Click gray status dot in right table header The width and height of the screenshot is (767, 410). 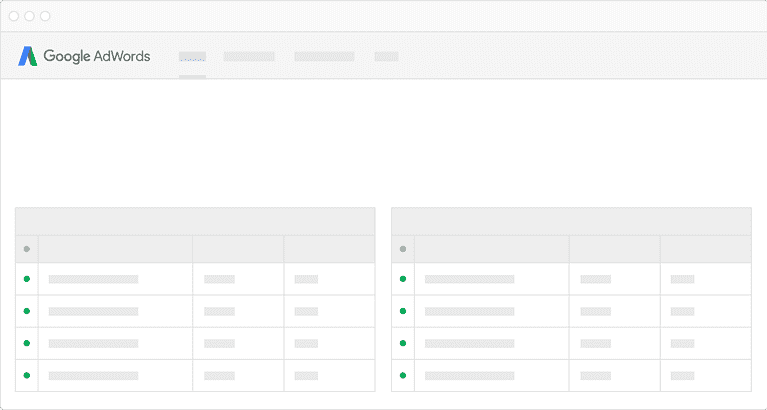click(x=403, y=249)
